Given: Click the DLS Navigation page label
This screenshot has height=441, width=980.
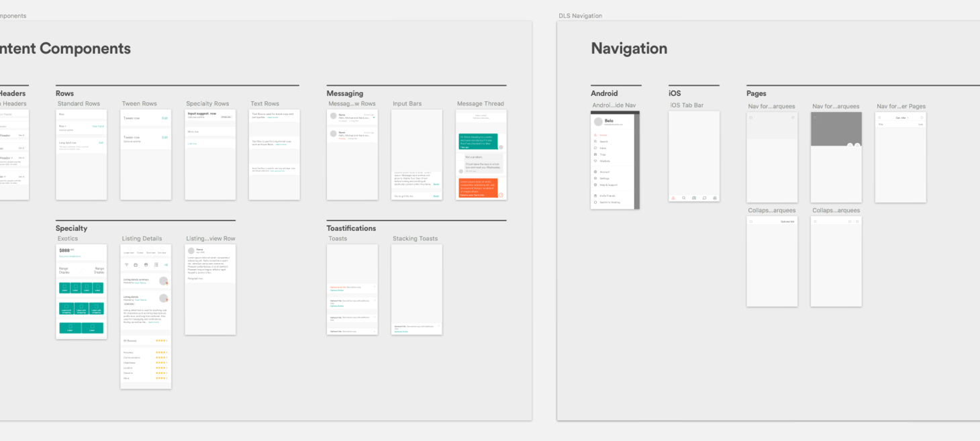Looking at the screenshot, I should pos(580,16).
